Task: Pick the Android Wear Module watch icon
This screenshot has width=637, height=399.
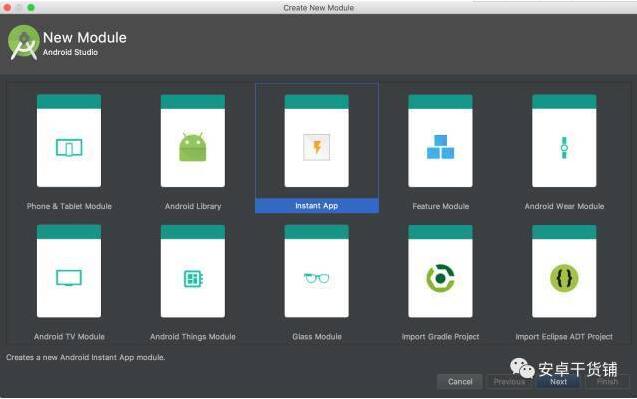Action: 564,147
